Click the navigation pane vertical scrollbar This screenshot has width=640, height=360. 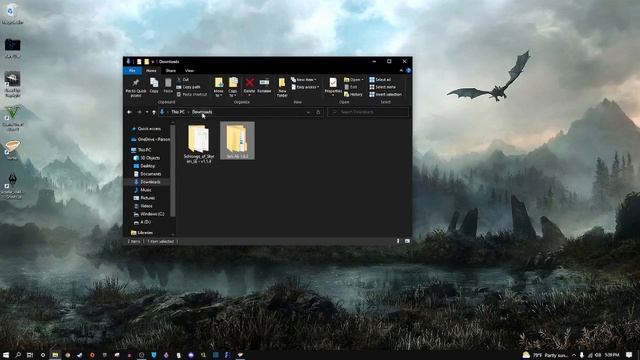tap(173, 171)
